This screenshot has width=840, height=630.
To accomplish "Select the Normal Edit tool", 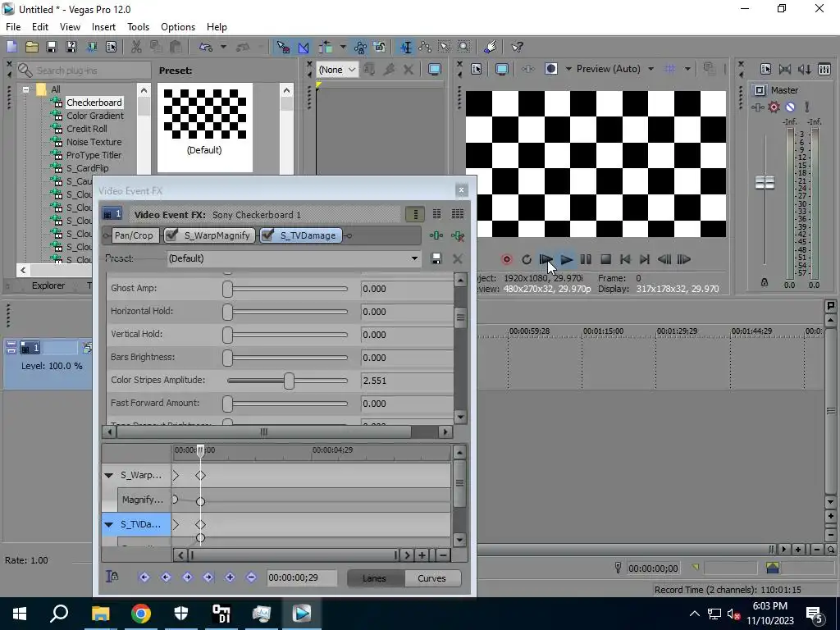I will tap(406, 47).
